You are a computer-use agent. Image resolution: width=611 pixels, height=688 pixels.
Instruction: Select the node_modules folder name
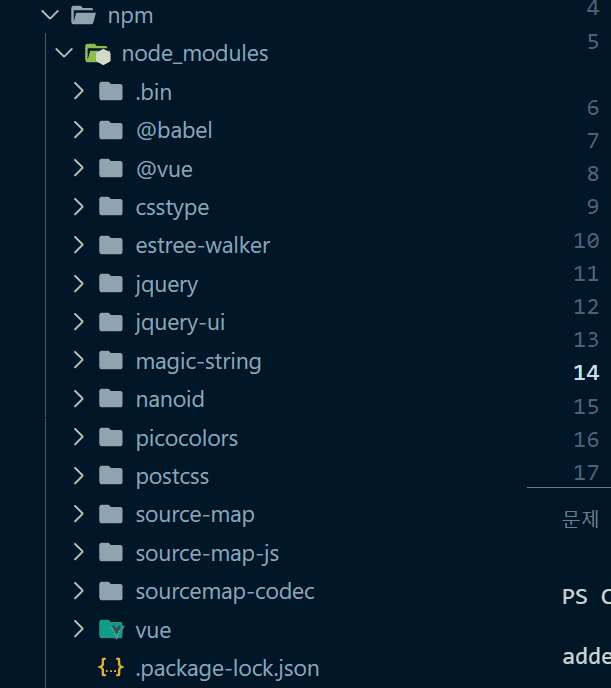pyautogui.click(x=195, y=54)
